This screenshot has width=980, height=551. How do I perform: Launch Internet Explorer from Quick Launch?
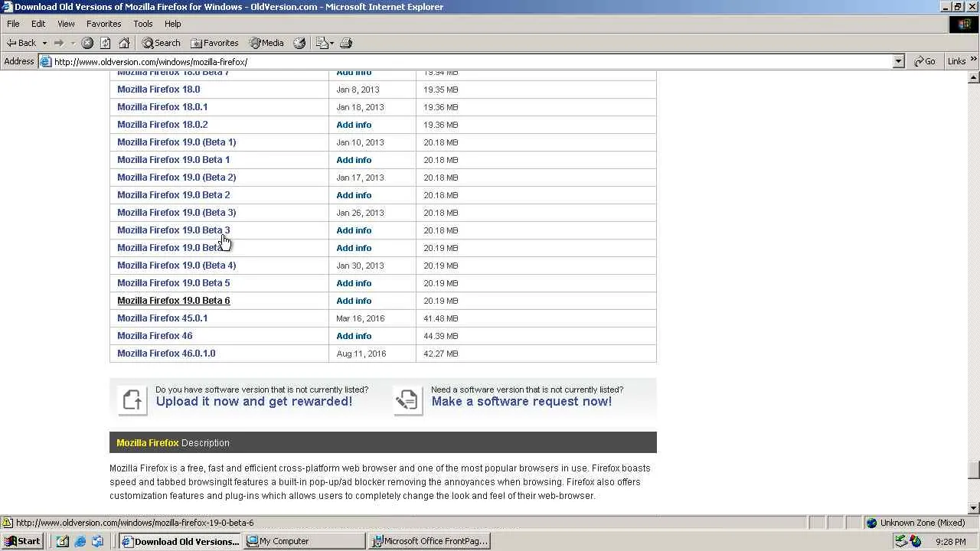coord(80,541)
